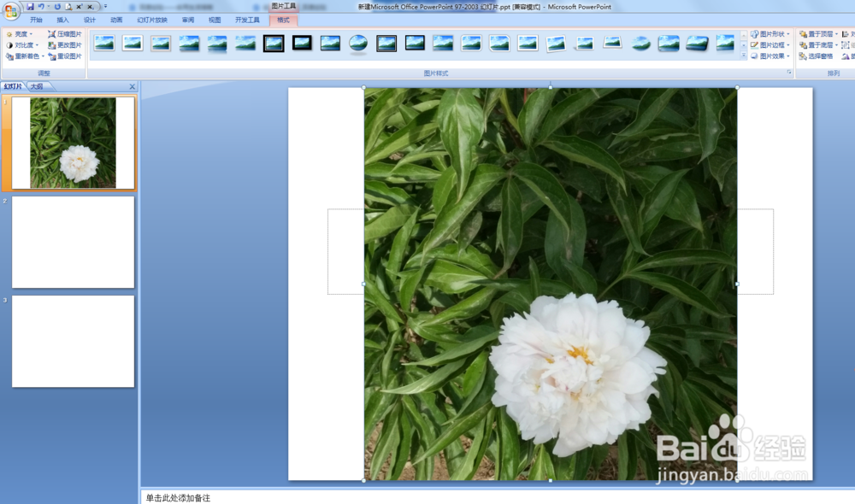Switch to the 审阅 ribbon tab

click(x=188, y=21)
